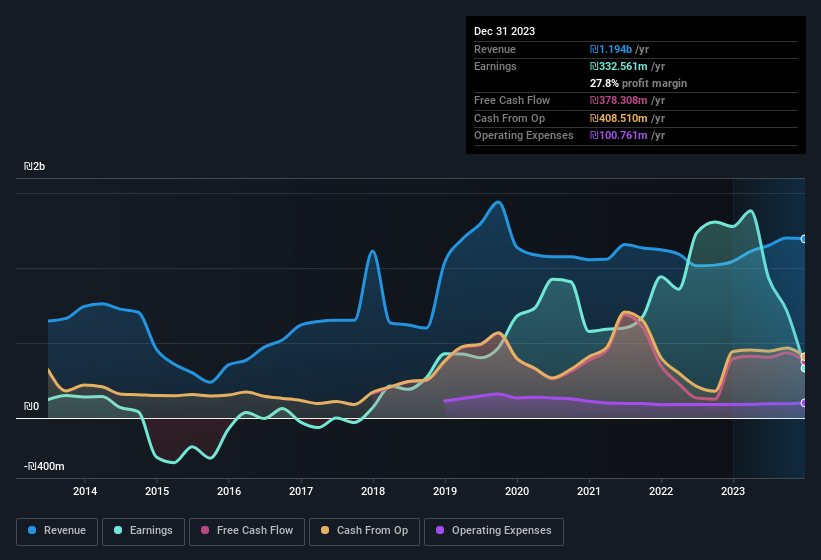The image size is (821, 560).
Task: Click the 2018 x-axis label
Action: pos(373,491)
